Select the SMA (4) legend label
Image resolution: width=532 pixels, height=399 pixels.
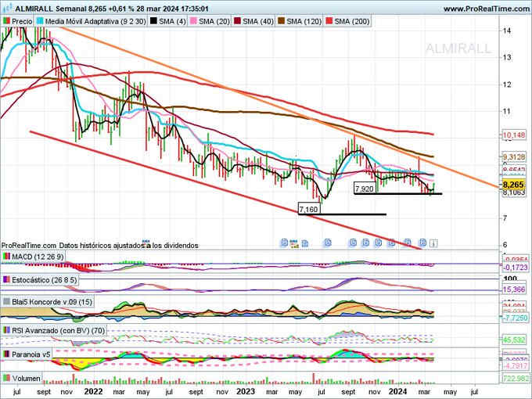click(x=172, y=21)
